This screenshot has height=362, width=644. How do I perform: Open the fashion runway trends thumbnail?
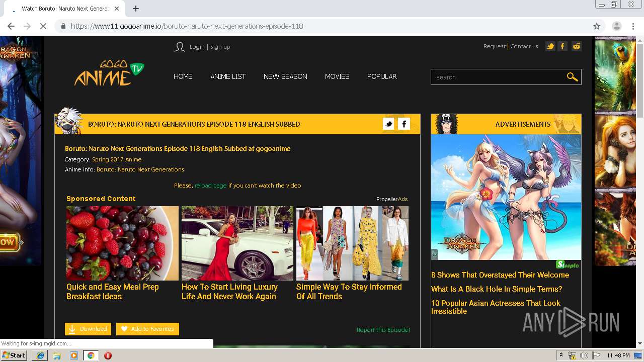[x=352, y=243]
